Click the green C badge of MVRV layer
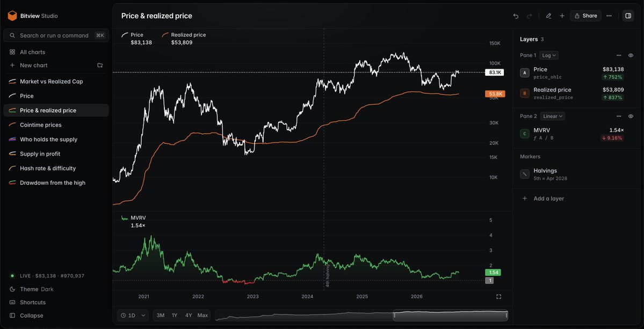Image resolution: width=644 pixels, height=329 pixels. coord(524,133)
